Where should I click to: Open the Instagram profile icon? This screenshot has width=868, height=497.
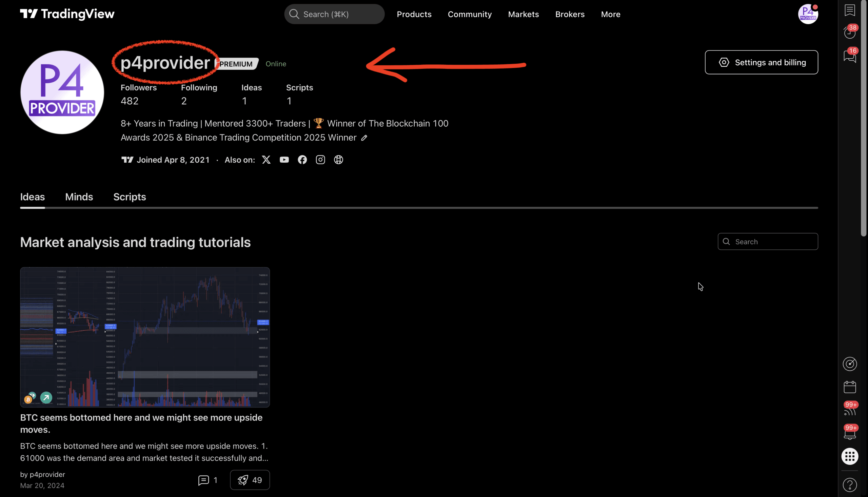click(320, 160)
